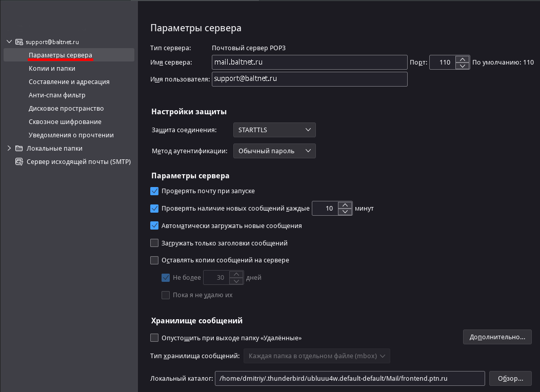
Task: Enable 'Оставлять копии сообщений на сервере'
Action: tap(154, 260)
